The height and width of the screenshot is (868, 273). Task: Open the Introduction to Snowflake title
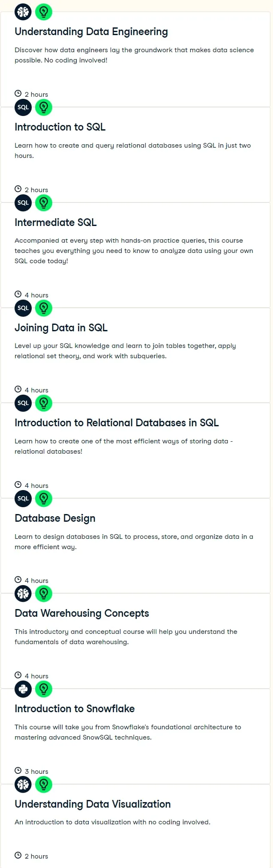[75, 709]
